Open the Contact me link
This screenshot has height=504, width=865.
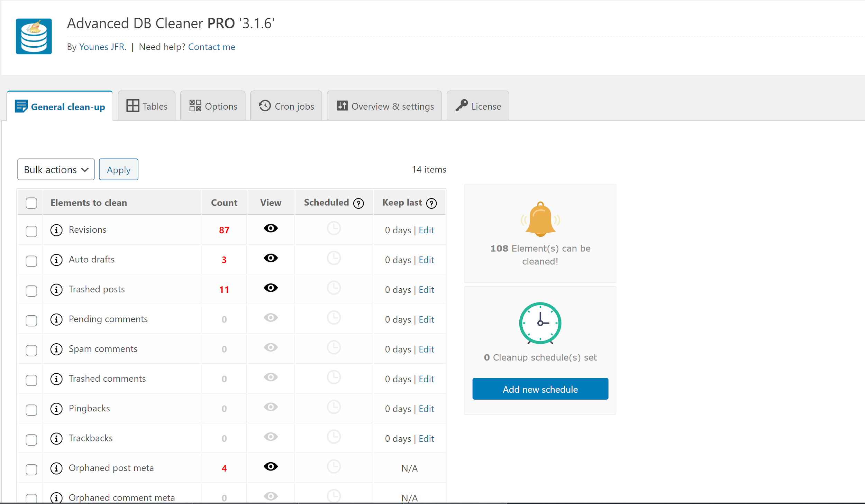click(x=211, y=47)
